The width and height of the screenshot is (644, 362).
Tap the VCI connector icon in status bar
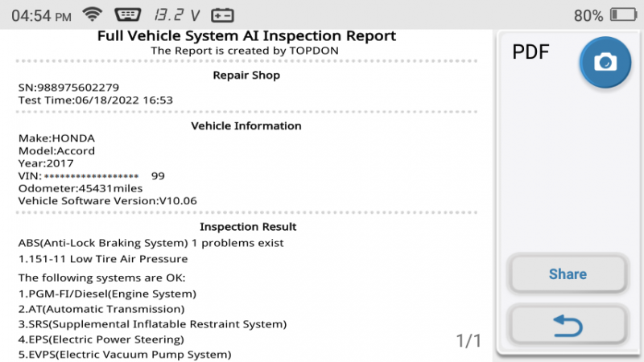[x=128, y=15]
